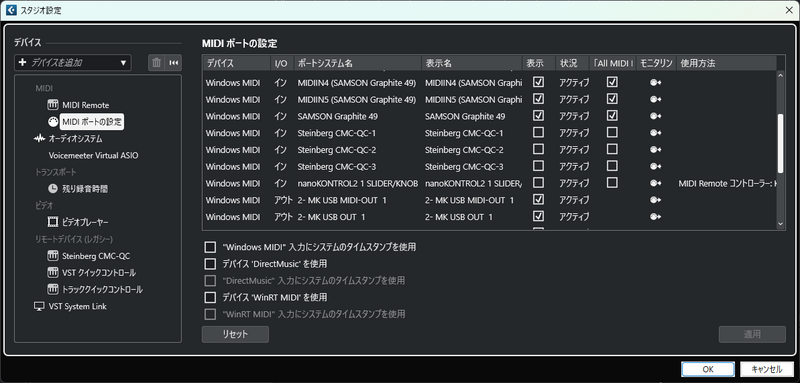Uncheck All MIDI box for SAMSON Graphite 49

(612, 116)
